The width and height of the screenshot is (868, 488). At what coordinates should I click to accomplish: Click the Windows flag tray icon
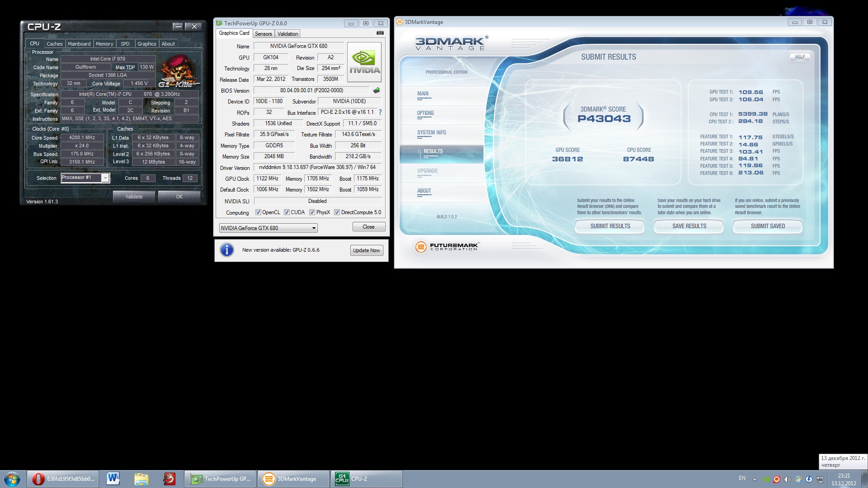click(x=798, y=479)
